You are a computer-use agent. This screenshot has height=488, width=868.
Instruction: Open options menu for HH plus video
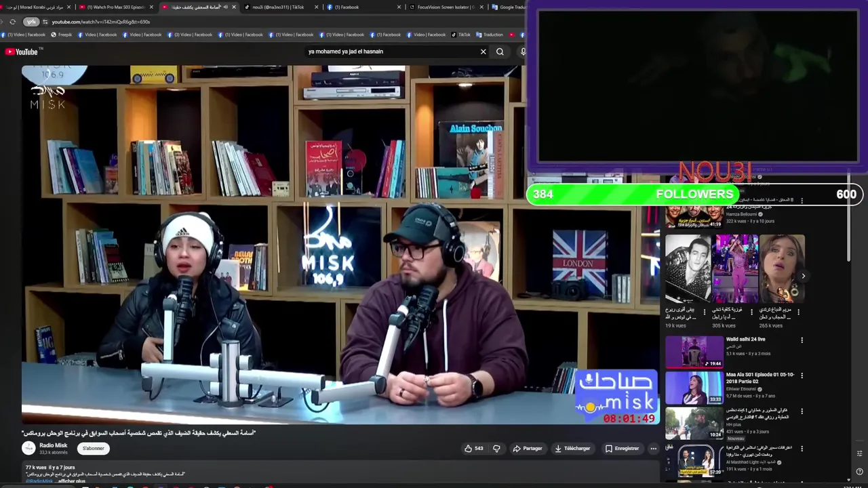point(802,411)
